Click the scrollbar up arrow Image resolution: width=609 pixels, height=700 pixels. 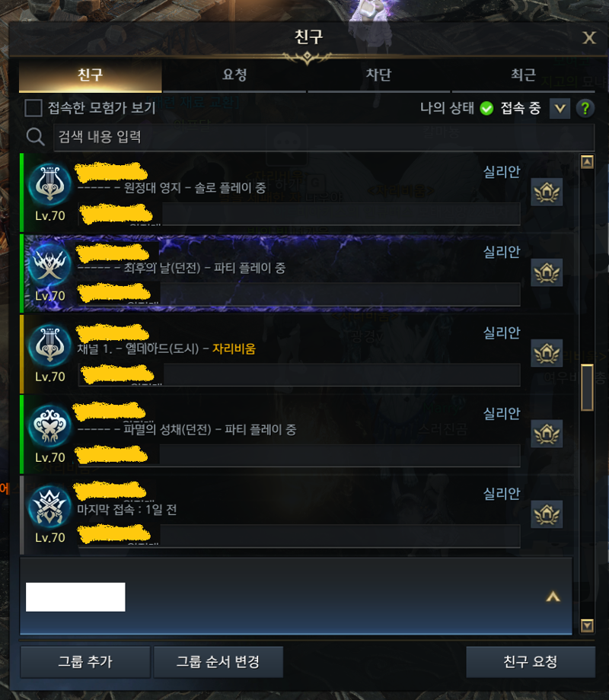[x=587, y=161]
